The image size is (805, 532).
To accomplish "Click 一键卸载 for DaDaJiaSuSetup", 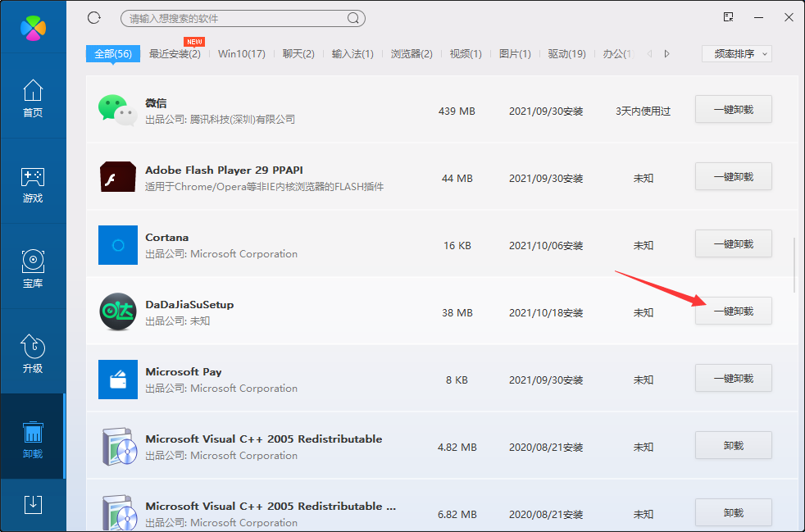I will tap(734, 311).
